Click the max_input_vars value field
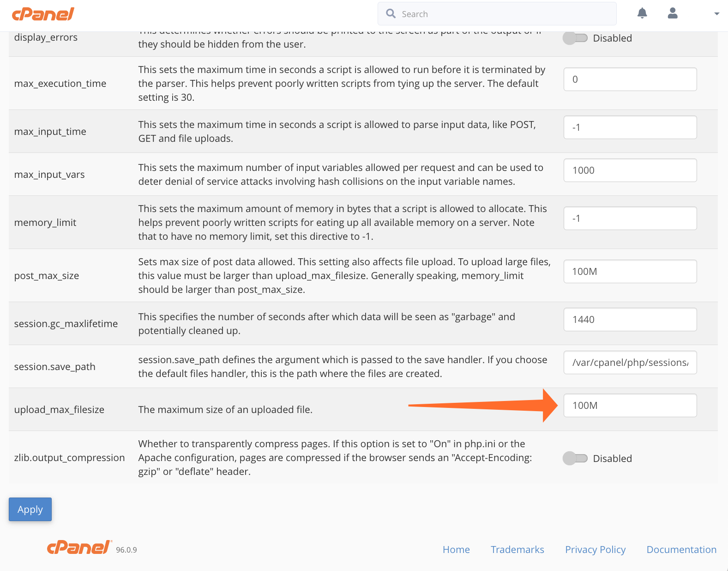The width and height of the screenshot is (728, 571). point(630,170)
